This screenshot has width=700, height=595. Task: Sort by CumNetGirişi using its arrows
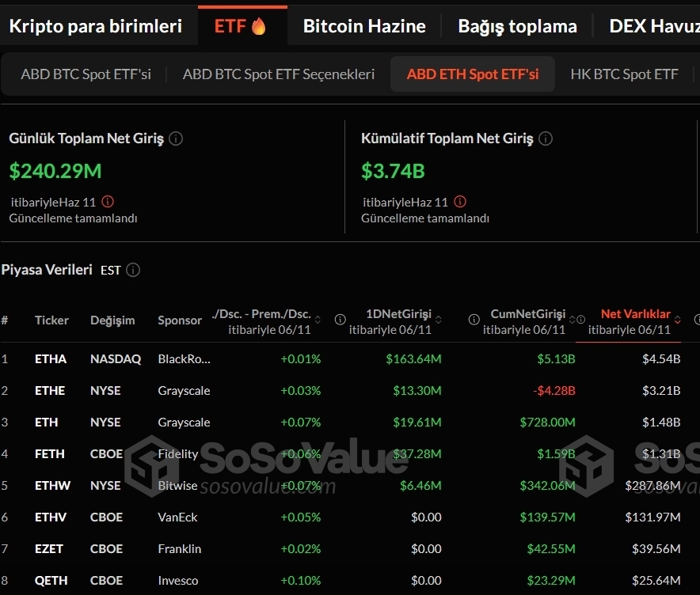click(x=572, y=320)
